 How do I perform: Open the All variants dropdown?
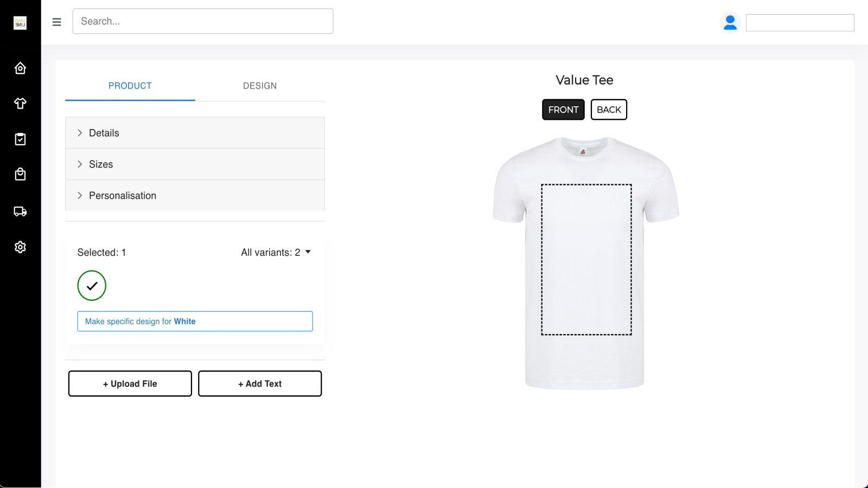pos(276,252)
